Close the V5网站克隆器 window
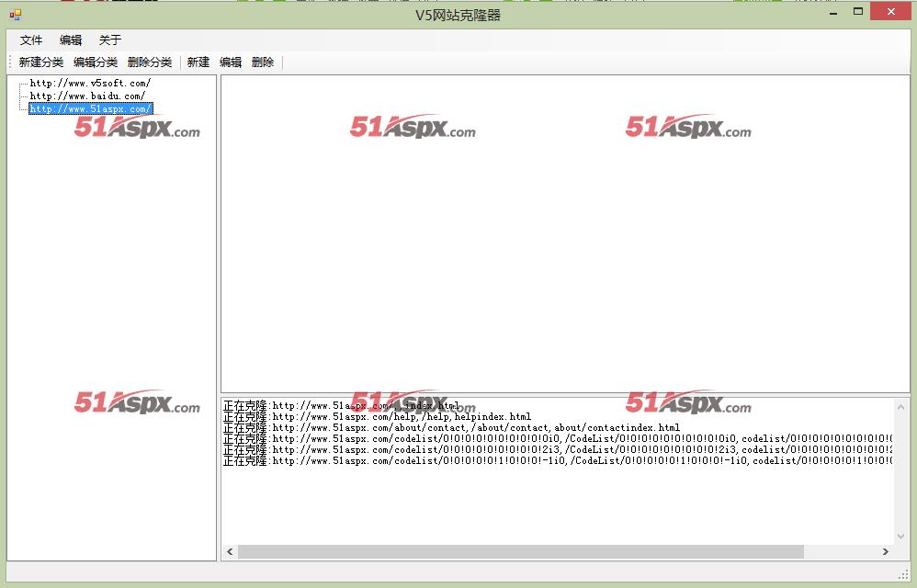 [x=890, y=12]
